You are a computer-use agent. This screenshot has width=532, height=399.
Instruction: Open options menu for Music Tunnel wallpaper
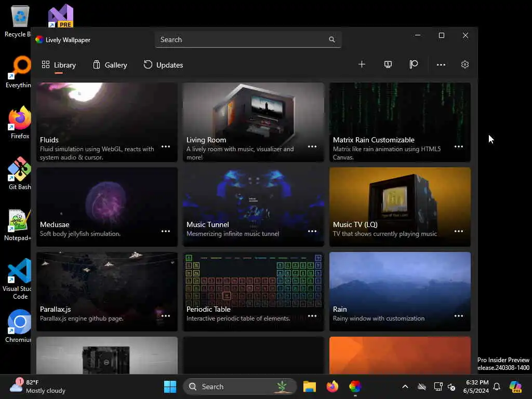tap(312, 231)
